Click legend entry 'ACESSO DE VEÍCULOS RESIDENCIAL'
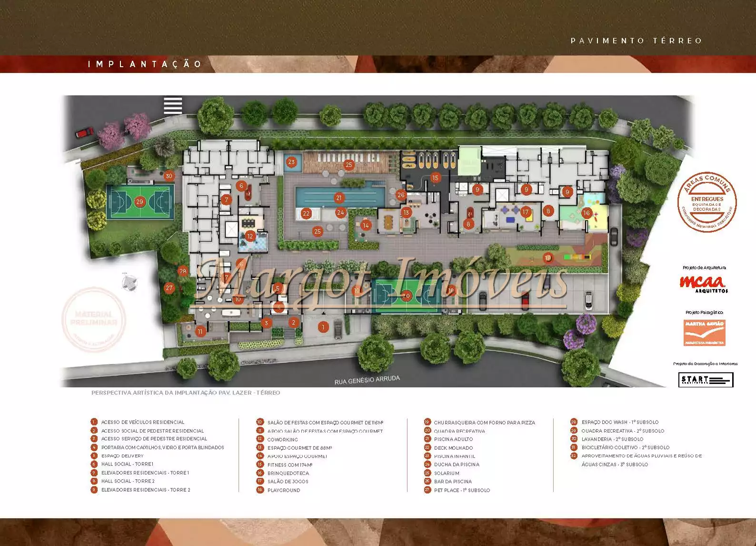This screenshot has width=756, height=546. [x=143, y=422]
